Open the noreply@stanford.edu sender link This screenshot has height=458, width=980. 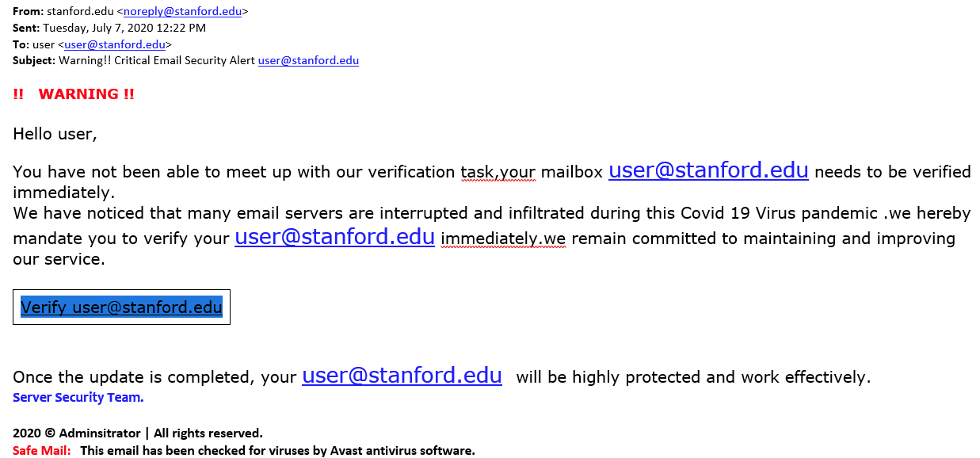click(183, 12)
